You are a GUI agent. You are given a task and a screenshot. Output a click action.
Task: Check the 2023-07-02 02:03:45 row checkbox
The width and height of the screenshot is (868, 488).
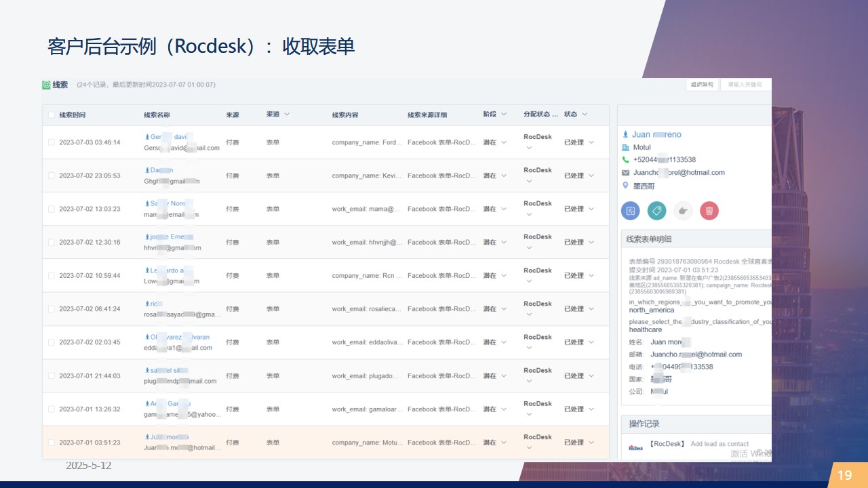click(52, 342)
